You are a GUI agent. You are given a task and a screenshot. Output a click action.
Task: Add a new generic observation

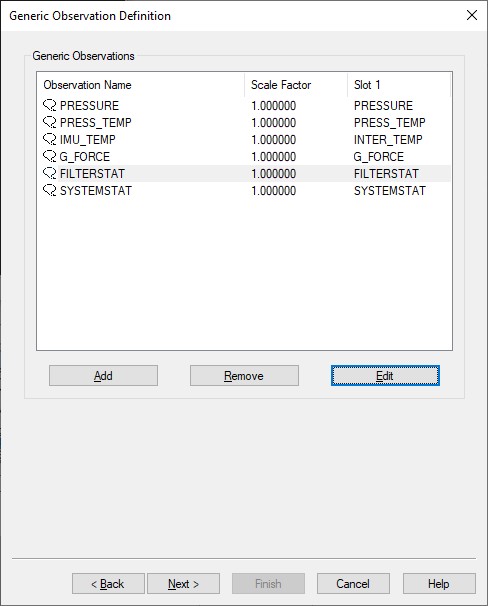click(103, 376)
